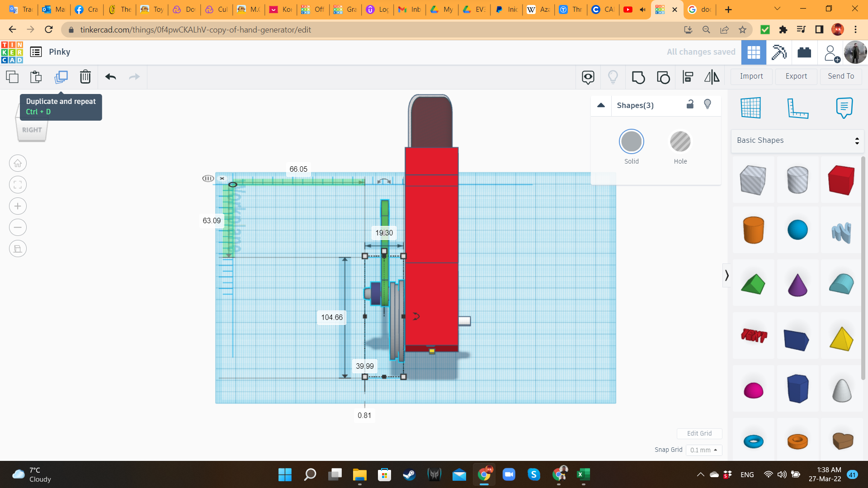Click the Align tool icon

point(688,77)
